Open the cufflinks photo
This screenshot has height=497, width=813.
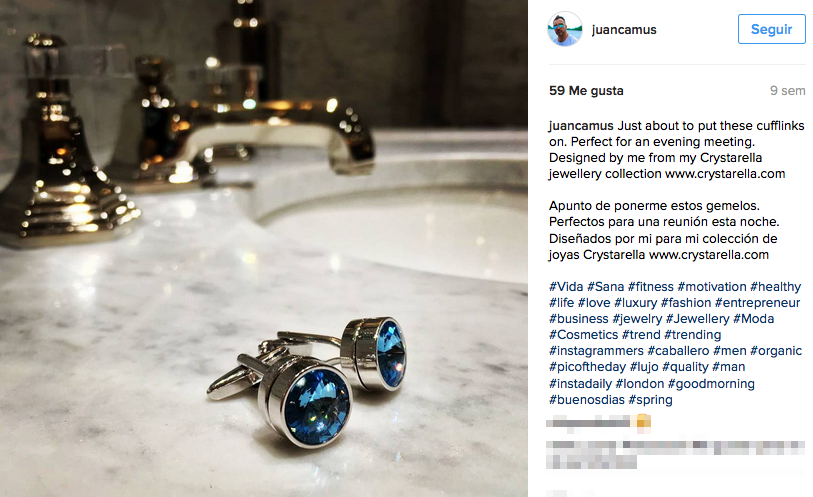(264, 248)
